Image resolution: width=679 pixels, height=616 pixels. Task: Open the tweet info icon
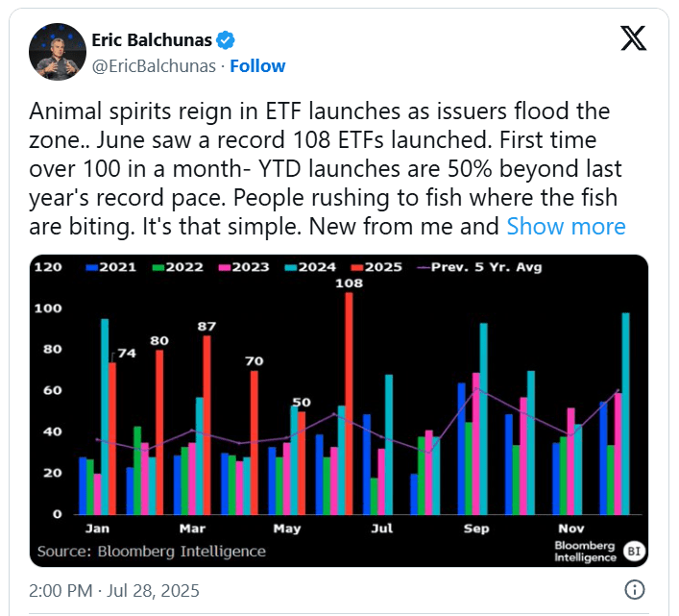(635, 589)
